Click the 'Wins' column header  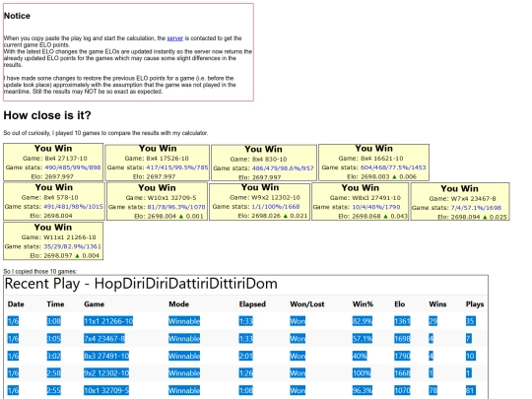(x=437, y=304)
